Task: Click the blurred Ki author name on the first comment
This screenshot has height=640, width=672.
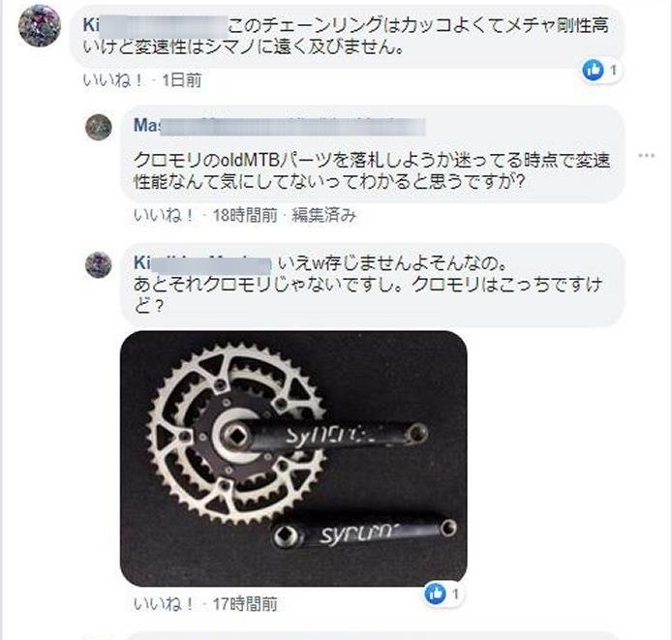Action: coord(155,26)
